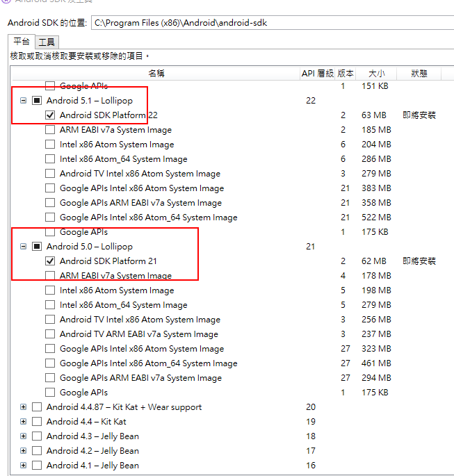
Task: Check Intel x86 Atom_64 System Image 279 MB
Action: pos(50,305)
